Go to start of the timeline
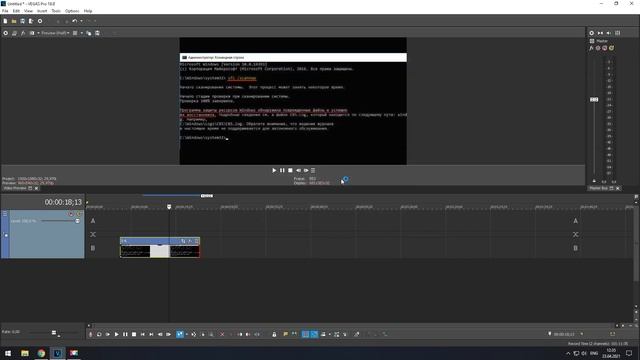Viewport: 640px width, 360px height. (x=142, y=334)
